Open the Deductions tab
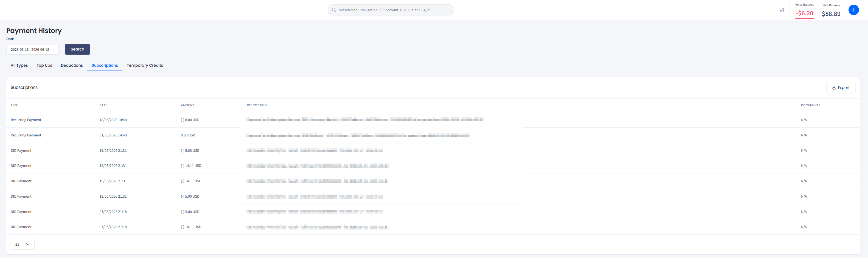The image size is (868, 258). tap(72, 65)
